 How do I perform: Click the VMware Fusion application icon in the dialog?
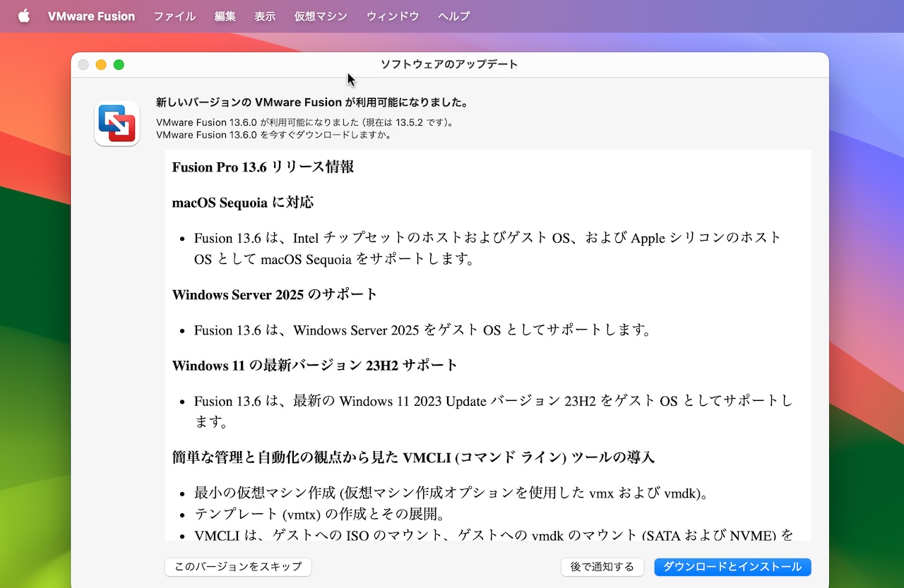tap(117, 124)
